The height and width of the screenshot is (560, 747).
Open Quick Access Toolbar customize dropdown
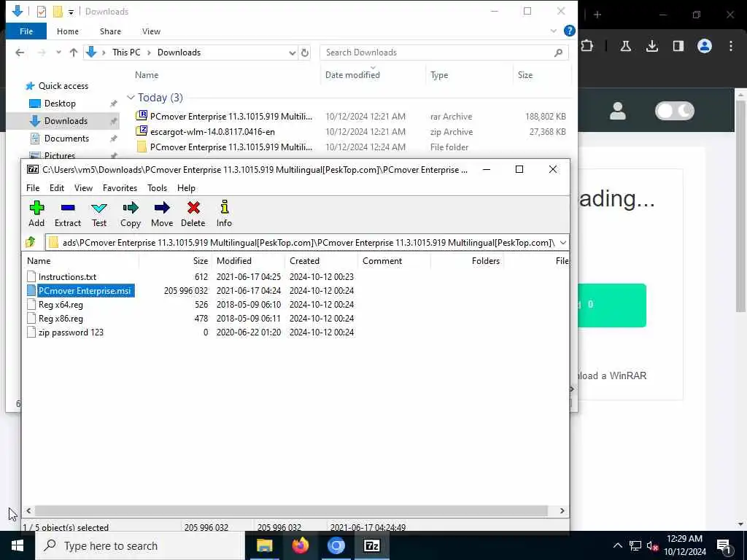click(x=71, y=12)
